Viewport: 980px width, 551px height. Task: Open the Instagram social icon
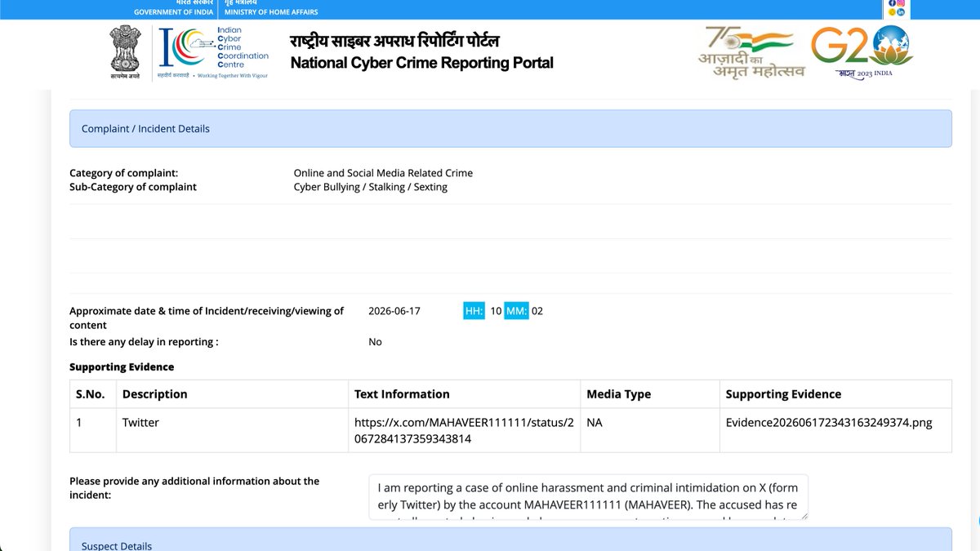pos(901,3)
